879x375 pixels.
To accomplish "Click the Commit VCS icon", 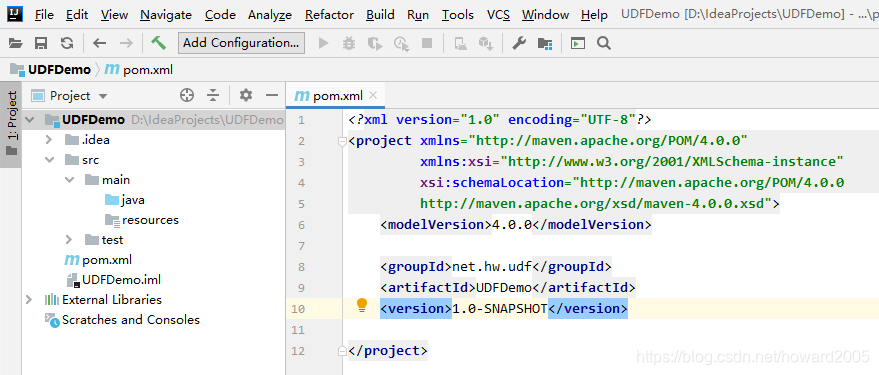I will (x=485, y=43).
